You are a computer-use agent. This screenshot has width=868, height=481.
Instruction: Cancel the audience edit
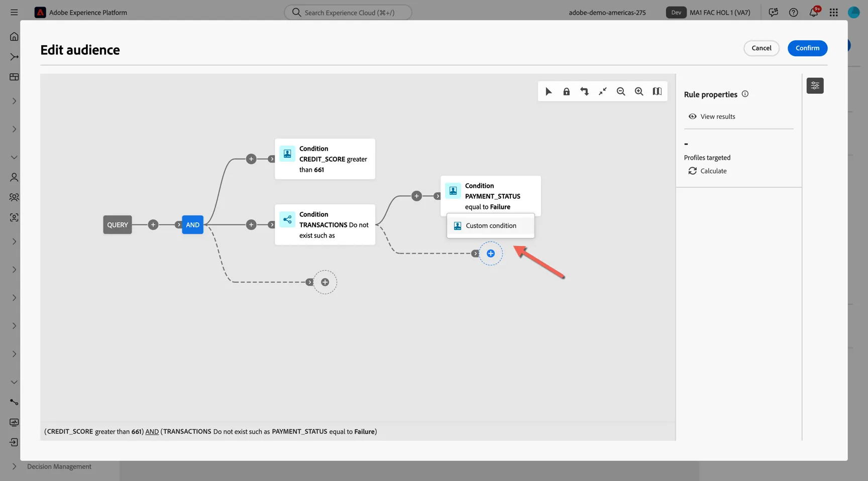(761, 48)
